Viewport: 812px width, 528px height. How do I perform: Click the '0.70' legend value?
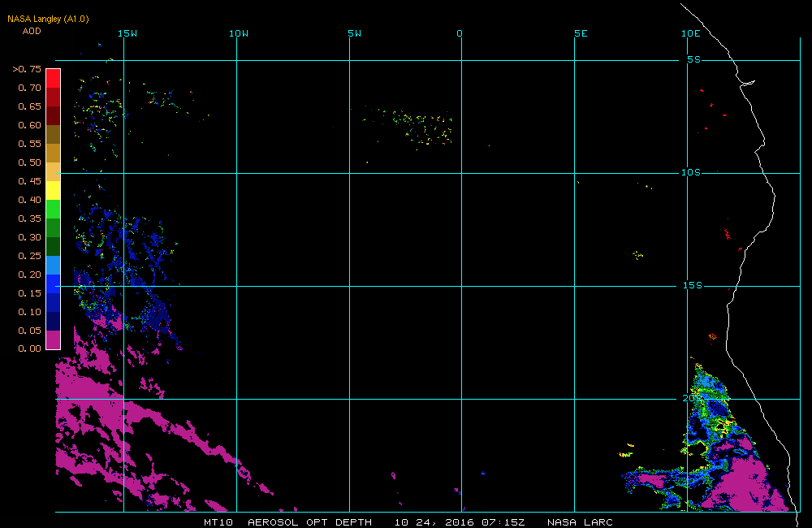29,88
